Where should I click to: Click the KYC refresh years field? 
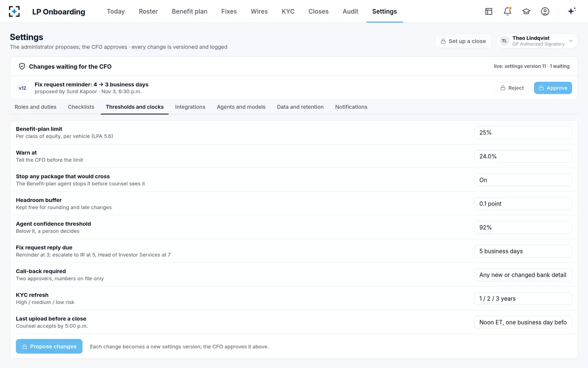pyautogui.click(x=523, y=298)
